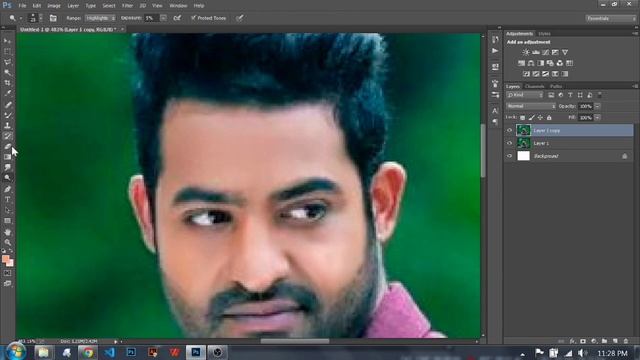The image size is (640, 360).
Task: Hide the Background layer
Action: point(509,156)
